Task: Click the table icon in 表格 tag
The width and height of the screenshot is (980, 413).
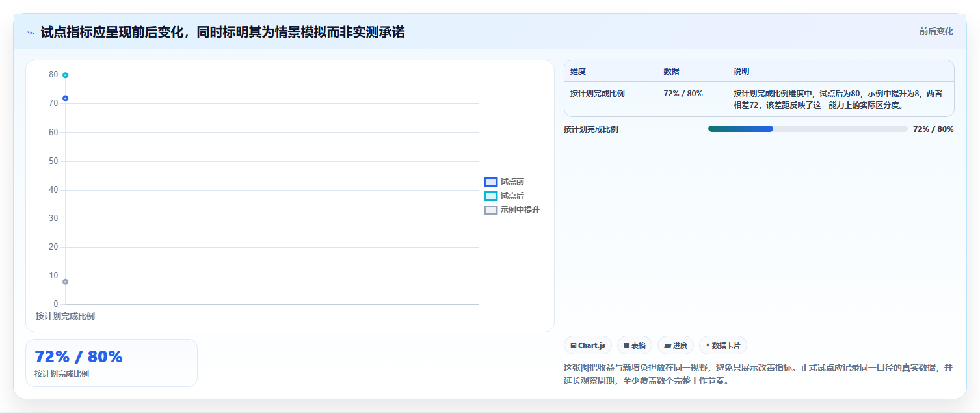Action: pyautogui.click(x=626, y=345)
